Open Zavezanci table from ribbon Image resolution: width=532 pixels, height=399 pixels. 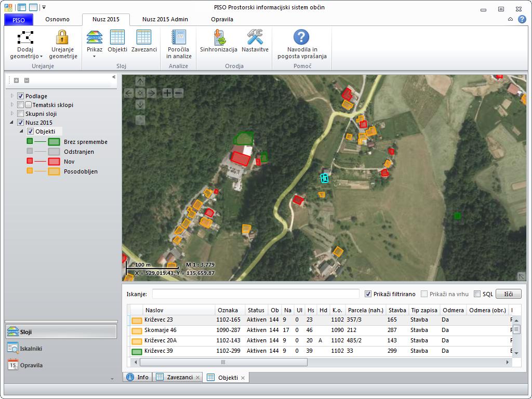[144, 38]
